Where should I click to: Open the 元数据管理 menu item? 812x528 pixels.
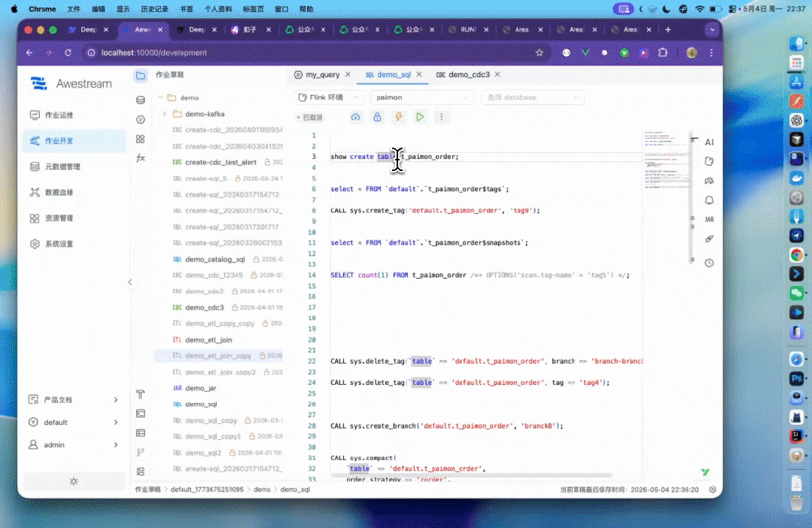click(x=74, y=167)
